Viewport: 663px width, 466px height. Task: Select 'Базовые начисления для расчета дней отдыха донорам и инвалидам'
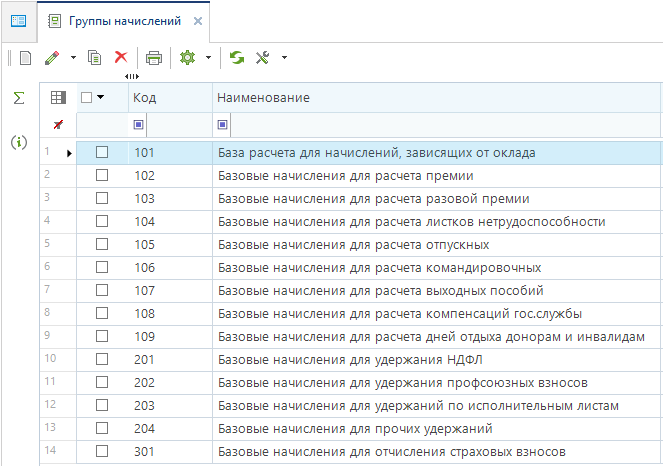pos(431,337)
